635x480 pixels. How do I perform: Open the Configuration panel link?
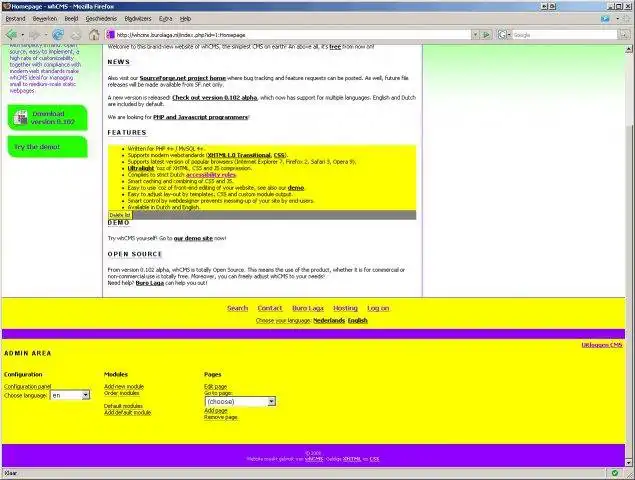pos(28,386)
